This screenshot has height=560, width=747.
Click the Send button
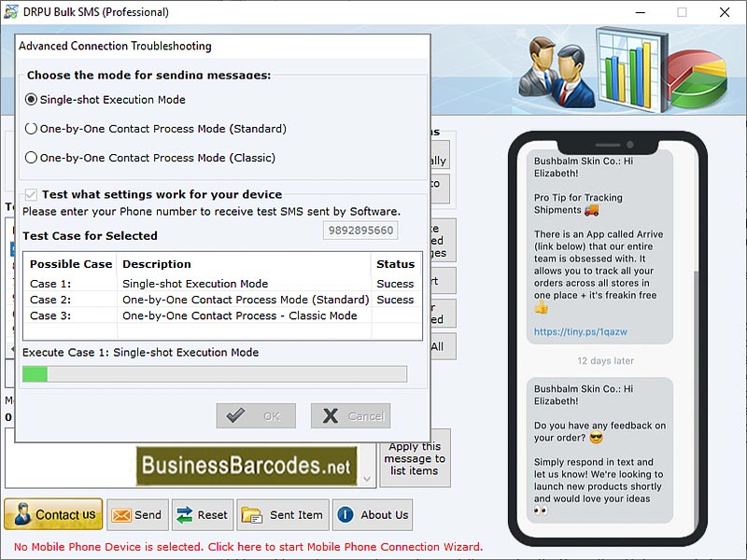tap(137, 515)
